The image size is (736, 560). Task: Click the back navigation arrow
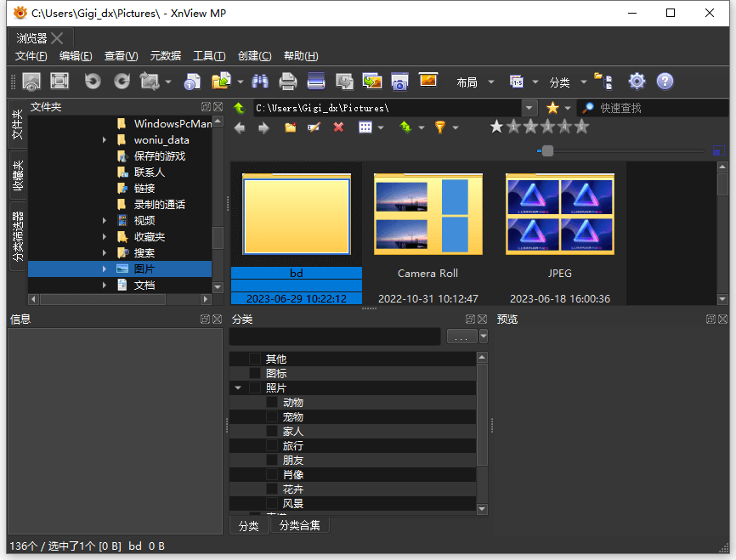tap(240, 127)
